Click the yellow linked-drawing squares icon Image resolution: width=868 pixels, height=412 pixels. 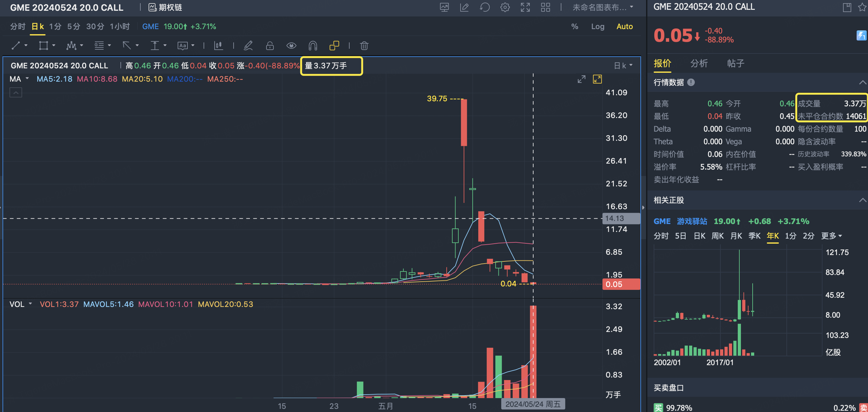coord(334,46)
